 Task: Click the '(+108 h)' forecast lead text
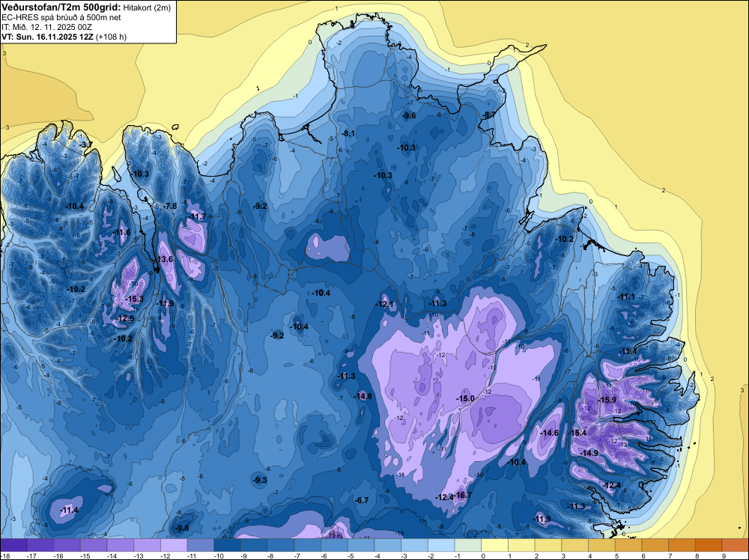click(112, 37)
